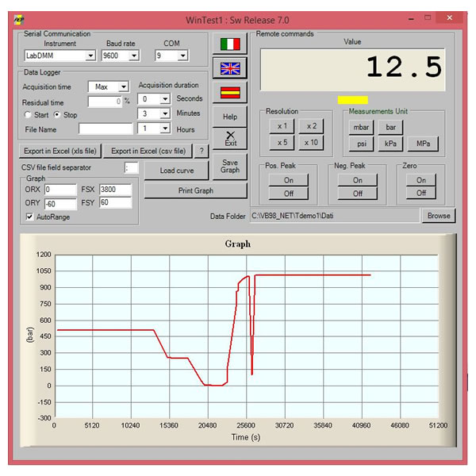Turn Neg. Peak Off
The width and height of the screenshot is (476, 476).
coord(357,194)
